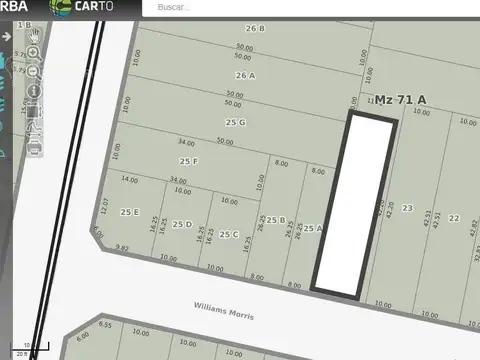This screenshot has height=360, width=480.
Task: Select parcel labeled 25 F
Action: [189, 161]
